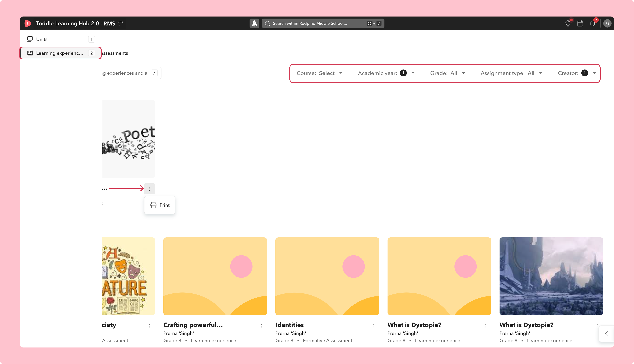
Task: Expand the Course Select dropdown
Action: [x=319, y=73]
